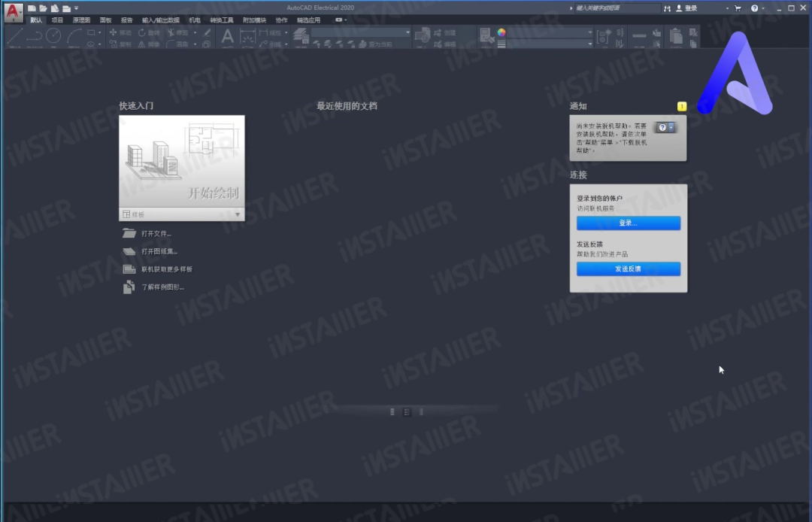Open the object color dropdown in Properties panel
Screen dimensions: 812x522
(550, 32)
